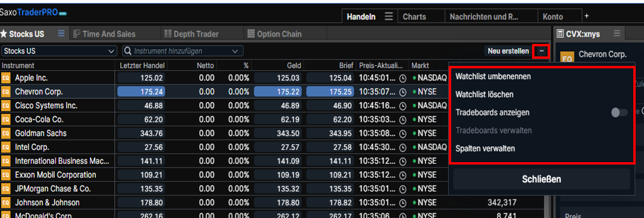644x218 pixels.
Task: Click the EQ icon next to Coca-Cola Co.
Action: [x=6, y=119]
